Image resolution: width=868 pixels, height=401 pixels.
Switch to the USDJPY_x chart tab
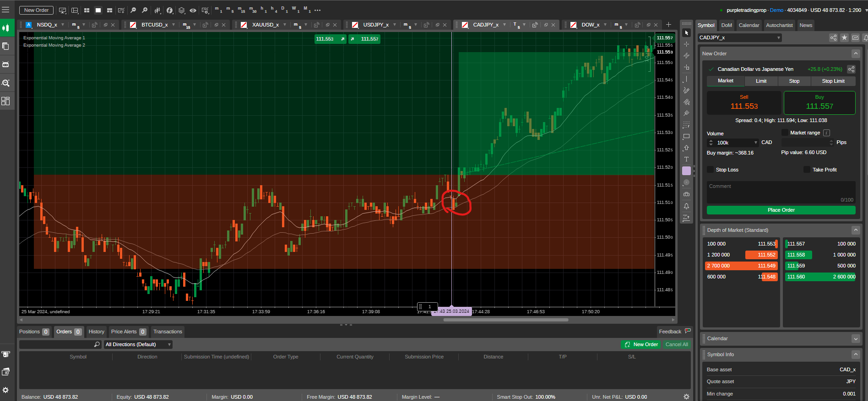[x=375, y=25]
